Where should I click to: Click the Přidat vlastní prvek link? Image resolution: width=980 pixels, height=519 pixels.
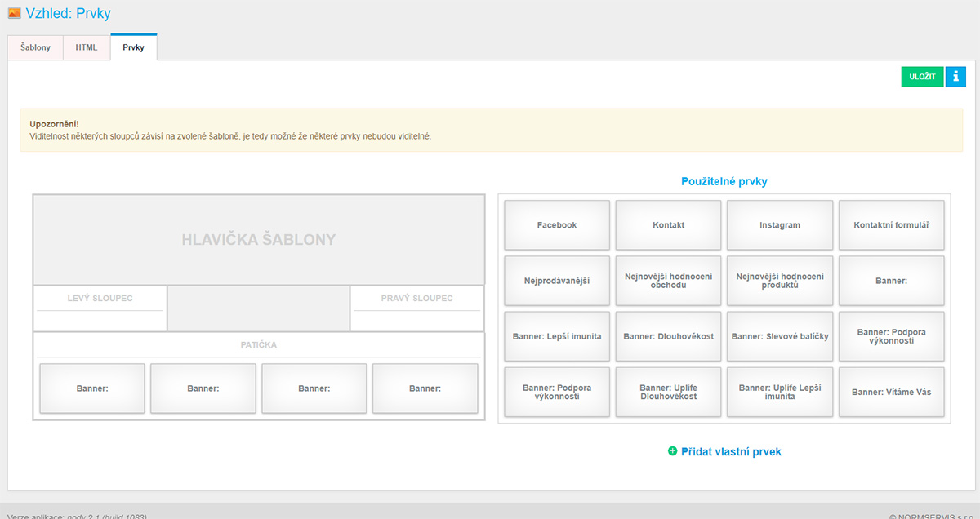click(x=730, y=451)
